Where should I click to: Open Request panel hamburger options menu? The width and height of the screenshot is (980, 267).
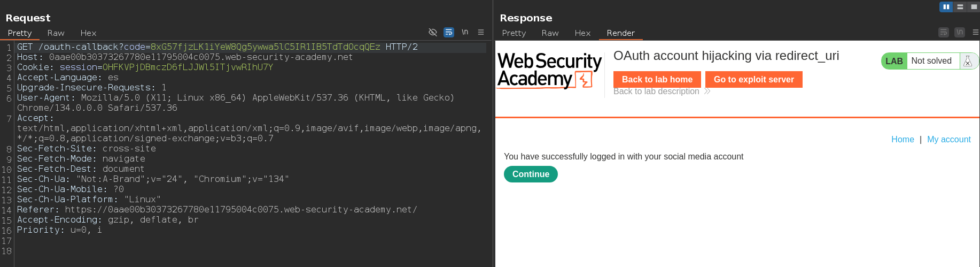pos(481,33)
